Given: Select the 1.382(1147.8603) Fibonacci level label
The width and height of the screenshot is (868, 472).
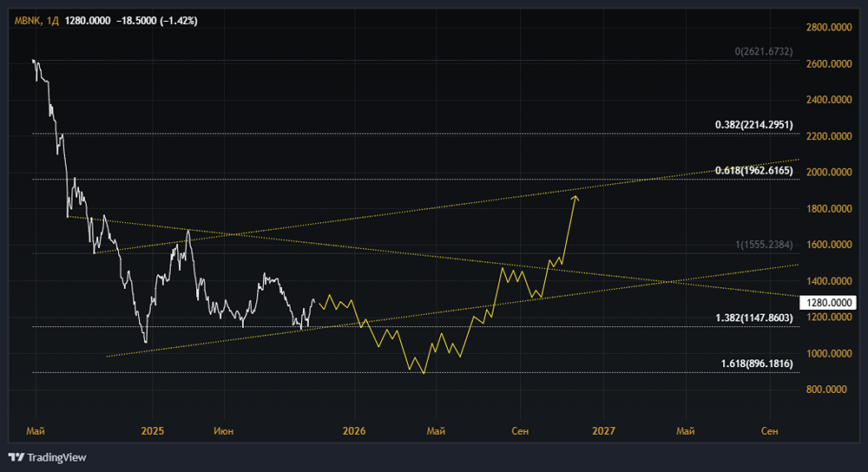Looking at the screenshot, I should (x=754, y=318).
